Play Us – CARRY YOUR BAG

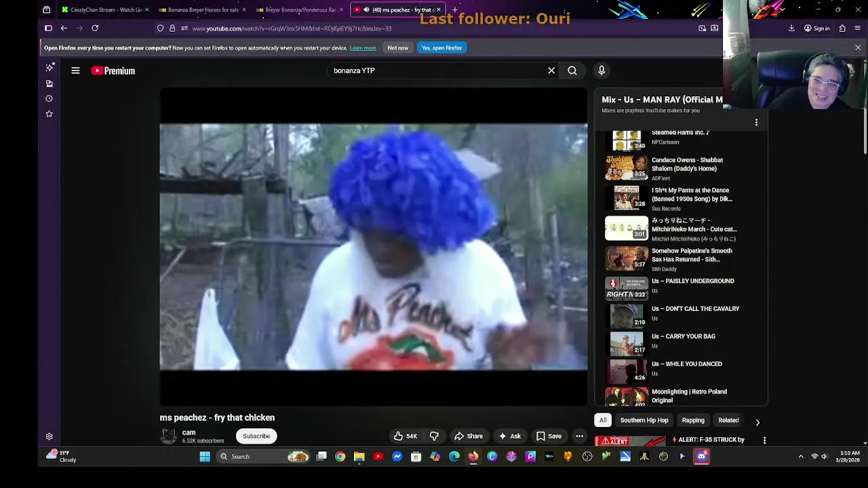point(671,344)
